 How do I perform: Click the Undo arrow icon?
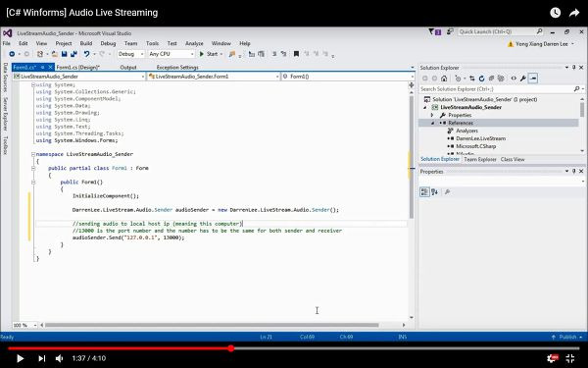(x=86, y=54)
